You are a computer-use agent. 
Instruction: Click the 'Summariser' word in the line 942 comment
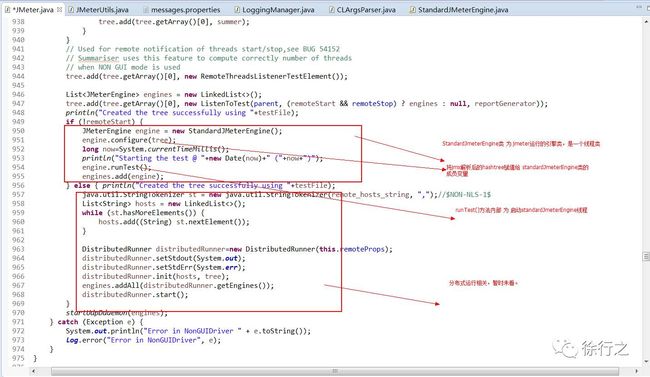[98, 58]
